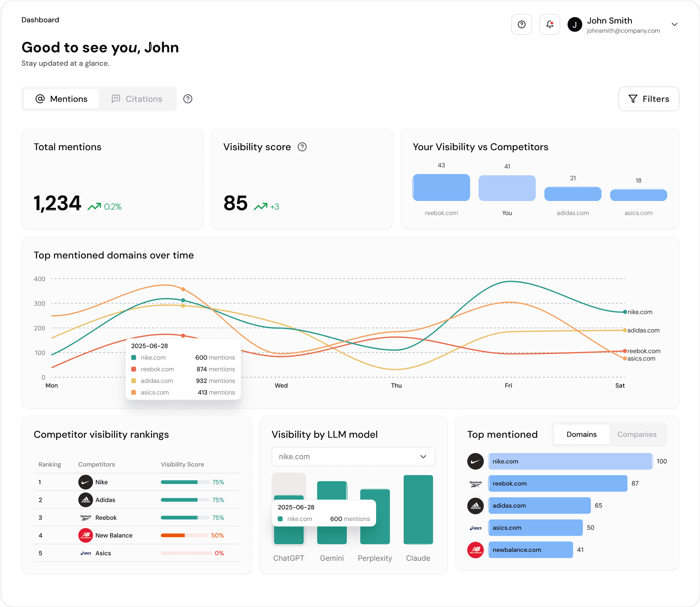
Task: Open the help icon in the header
Action: click(521, 24)
